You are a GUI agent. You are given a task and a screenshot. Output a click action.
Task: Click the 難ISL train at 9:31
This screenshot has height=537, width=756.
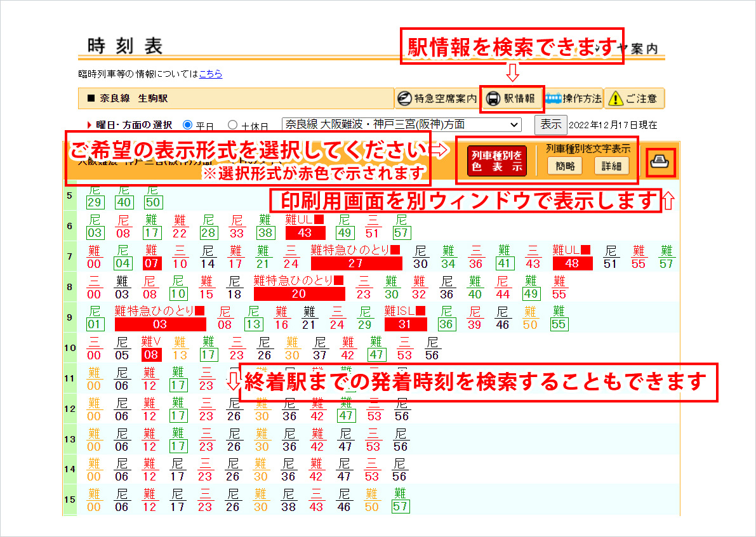(405, 320)
